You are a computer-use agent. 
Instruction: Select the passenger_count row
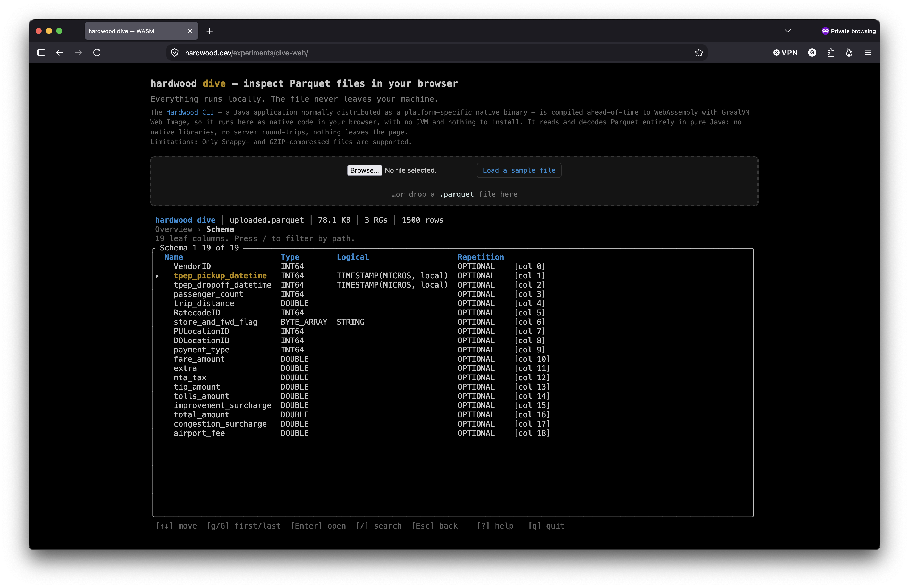(x=453, y=294)
